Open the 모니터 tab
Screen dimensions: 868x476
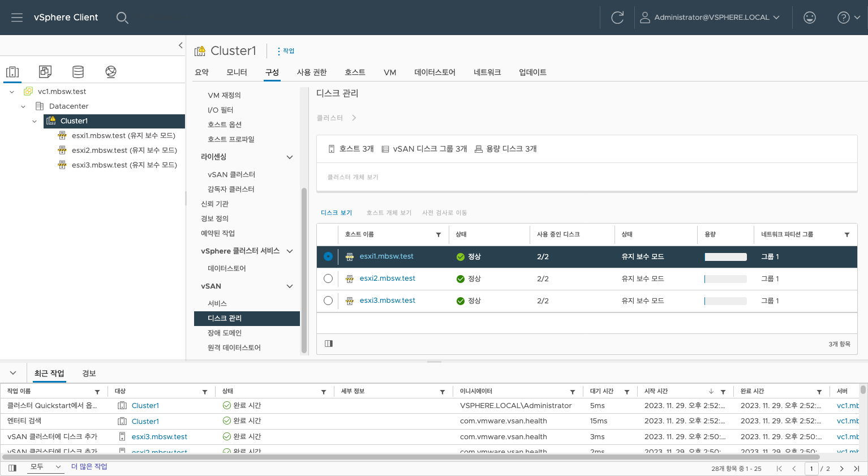(237, 72)
